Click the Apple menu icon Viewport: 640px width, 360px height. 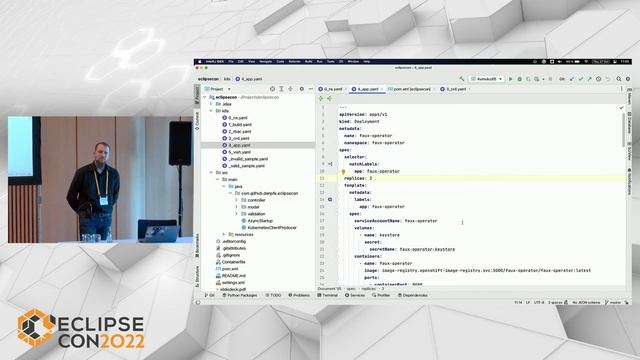coord(200,62)
